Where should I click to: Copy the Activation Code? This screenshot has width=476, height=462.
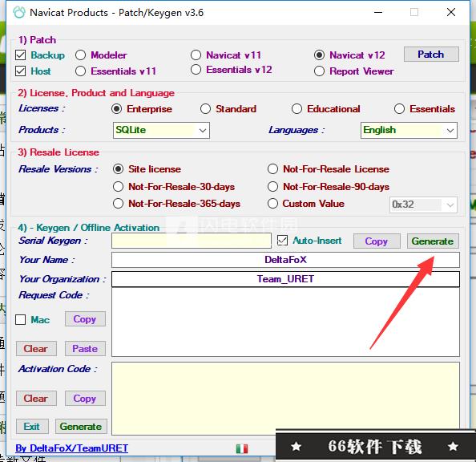click(x=85, y=398)
